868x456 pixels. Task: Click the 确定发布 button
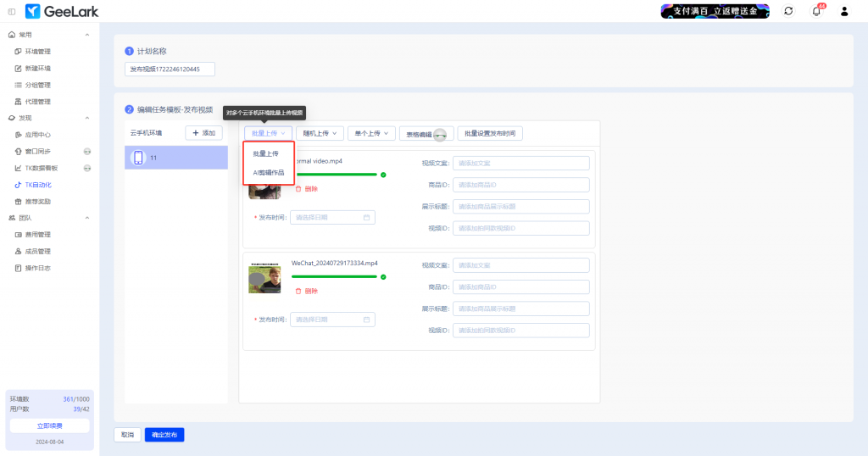[x=164, y=435]
